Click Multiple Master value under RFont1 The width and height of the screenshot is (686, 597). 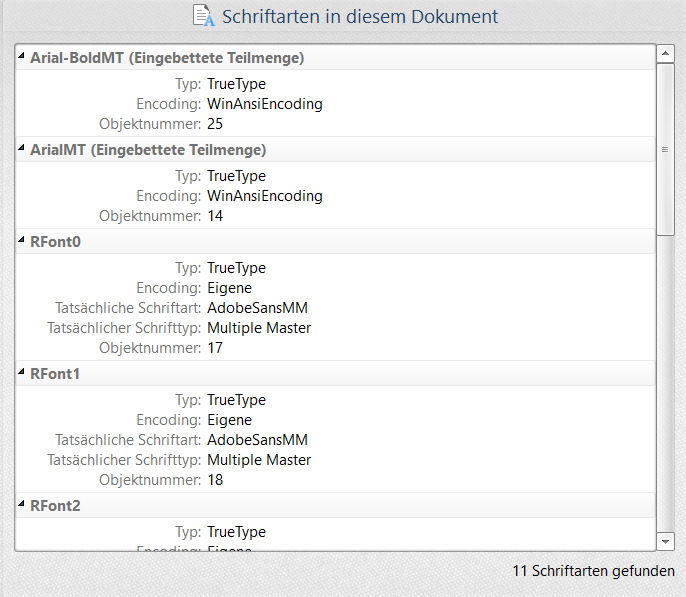[259, 460]
